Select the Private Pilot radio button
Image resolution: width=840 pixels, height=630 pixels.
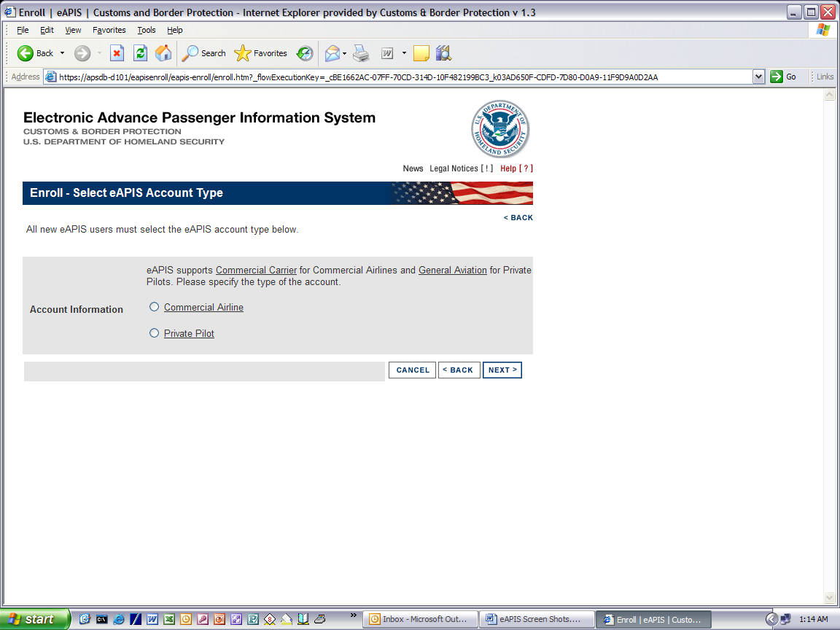(x=155, y=333)
